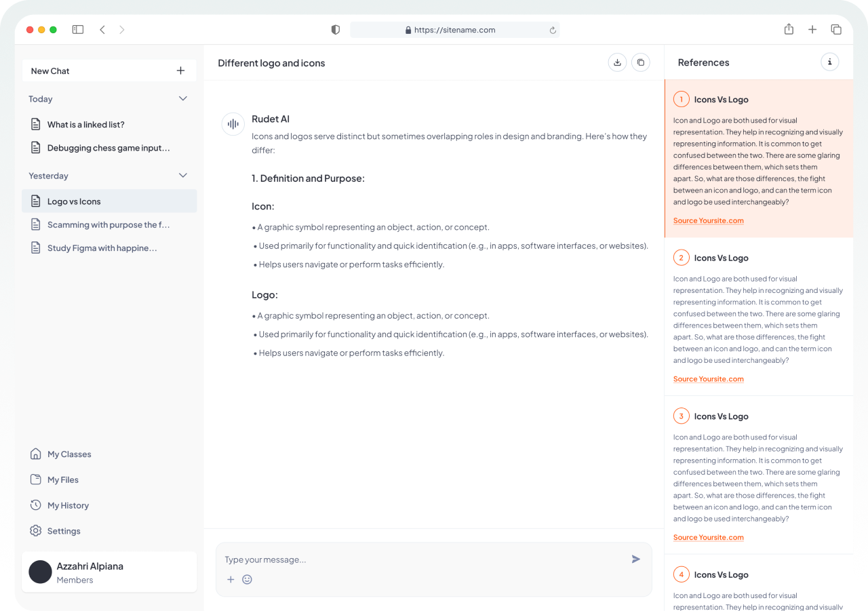Collapse the Today chat section

click(182, 99)
